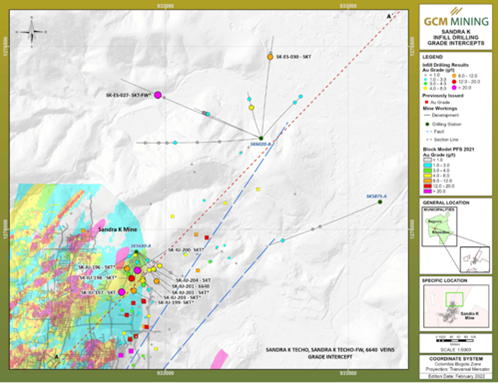Viewport: 498px width, 384px height.
Task: Click the SK5875-A drilling station dot
Action: pos(380,202)
